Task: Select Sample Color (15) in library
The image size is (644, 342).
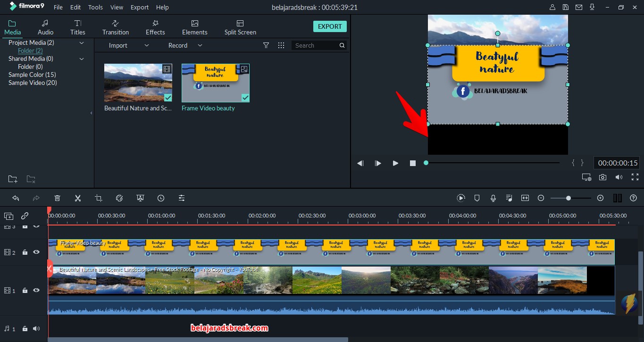Action: 32,75
